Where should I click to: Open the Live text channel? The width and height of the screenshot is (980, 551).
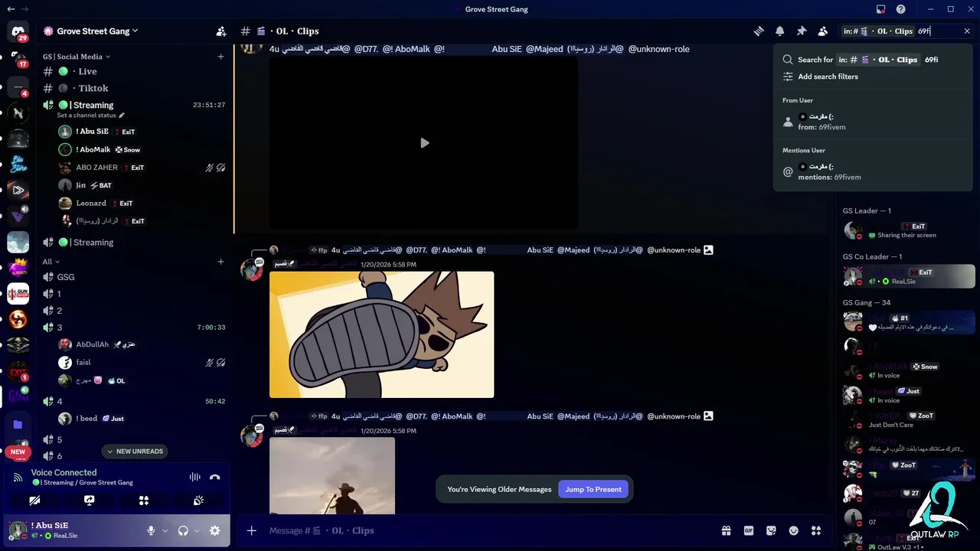pos(135,71)
